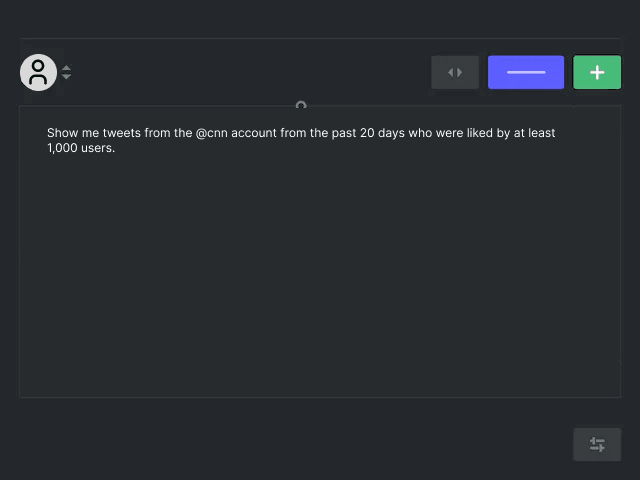
Task: Click the text "20 days" in prompt
Action: point(376,133)
